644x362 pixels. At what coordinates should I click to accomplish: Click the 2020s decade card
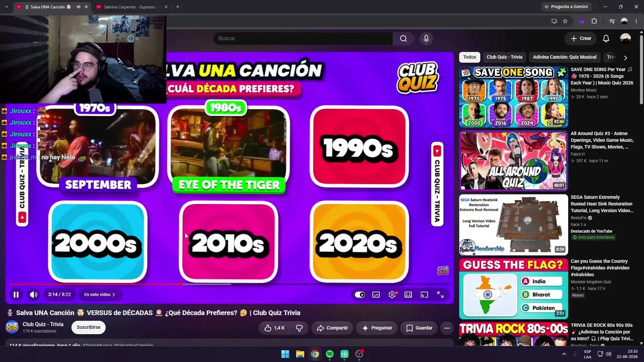pyautogui.click(x=359, y=242)
